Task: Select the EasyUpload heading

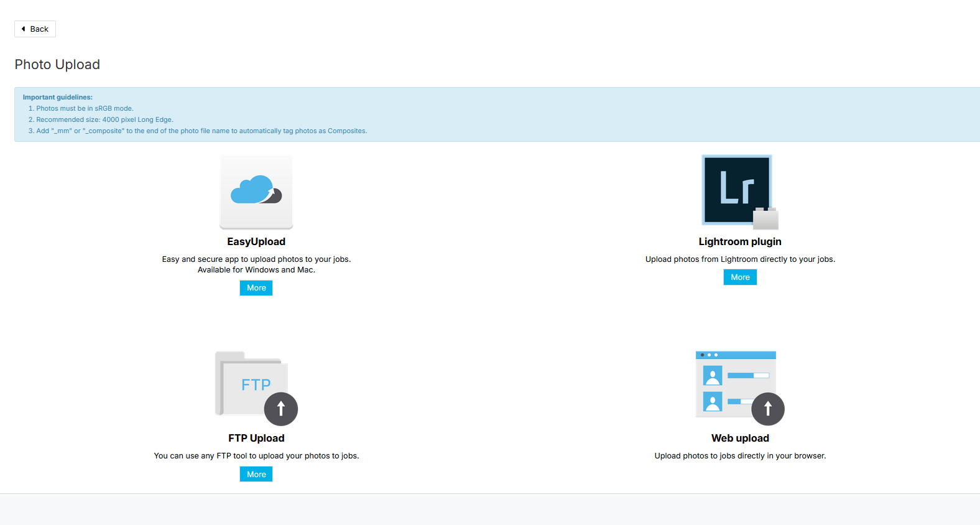Action: [256, 242]
